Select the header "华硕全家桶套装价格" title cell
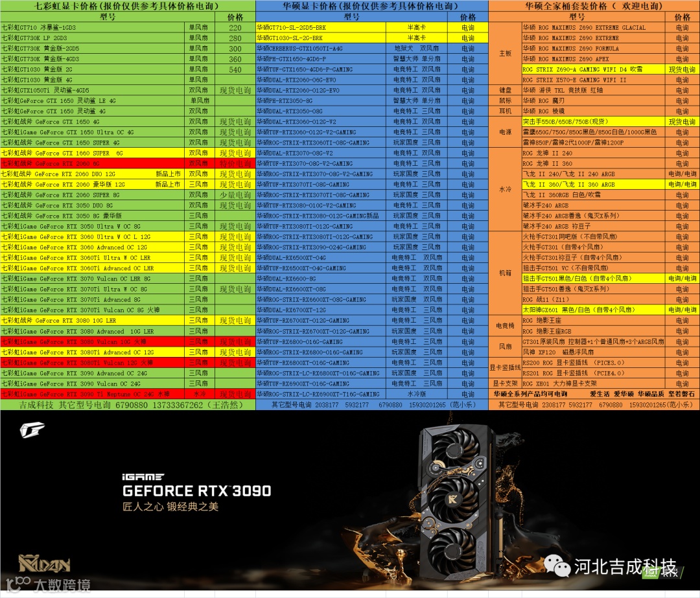 (594, 6)
